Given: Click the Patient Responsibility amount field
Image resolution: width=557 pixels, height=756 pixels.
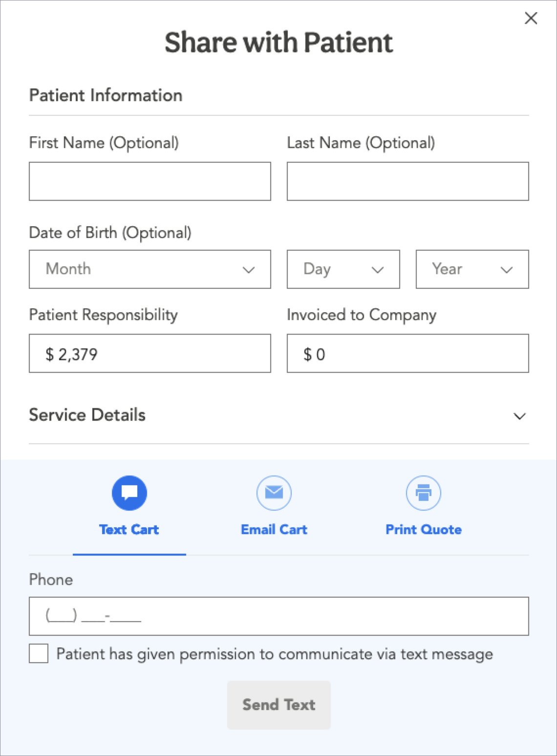Looking at the screenshot, I should pos(150,353).
